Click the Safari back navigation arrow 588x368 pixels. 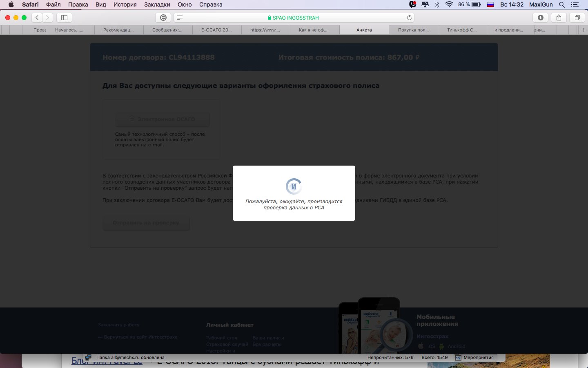(37, 18)
